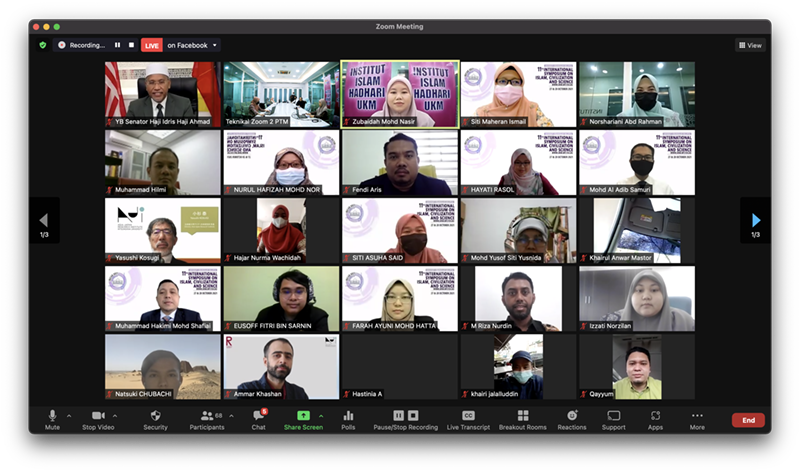Click the red End meeting button
The height and width of the screenshot is (472, 800).
pos(747,420)
